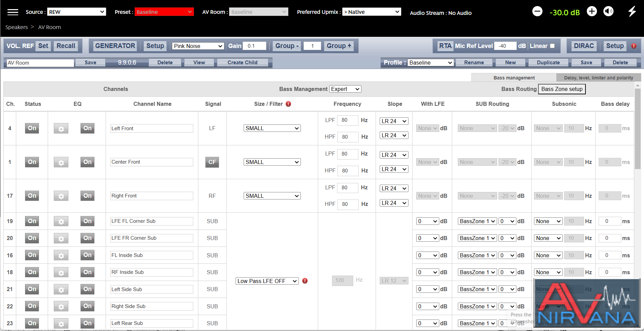Click Mic Ref Level input field
Viewport: 644px width, 331px height.
[x=505, y=46]
